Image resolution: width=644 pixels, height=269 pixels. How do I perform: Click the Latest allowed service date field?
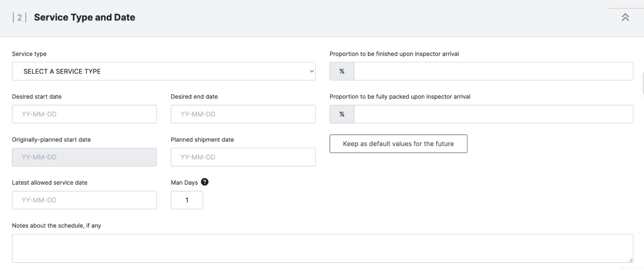tap(84, 200)
